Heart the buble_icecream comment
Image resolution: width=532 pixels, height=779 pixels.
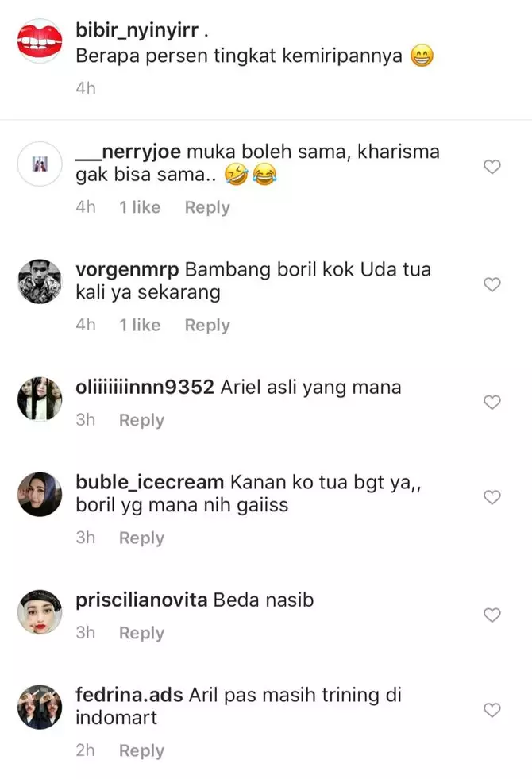tap(492, 497)
